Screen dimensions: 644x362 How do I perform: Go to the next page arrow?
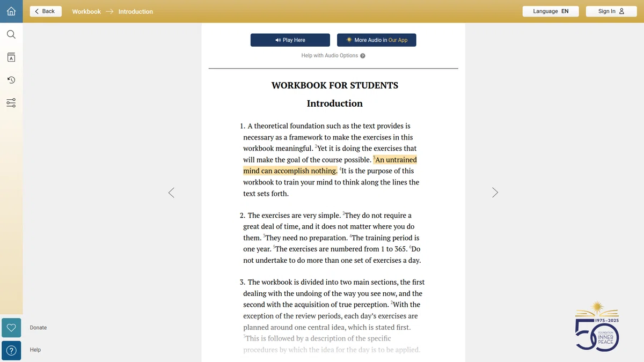point(495,193)
